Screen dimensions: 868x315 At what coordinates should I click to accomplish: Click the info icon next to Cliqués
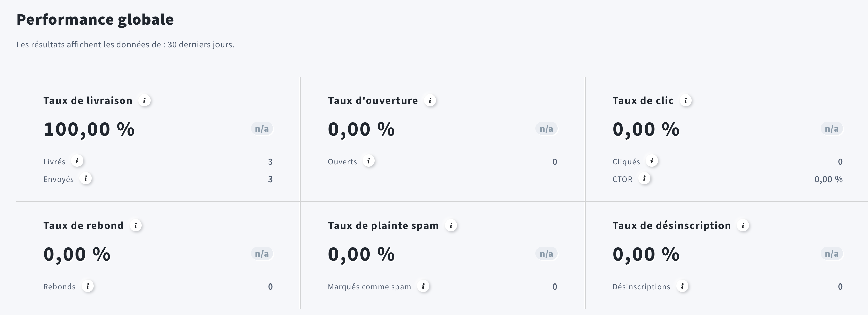652,161
